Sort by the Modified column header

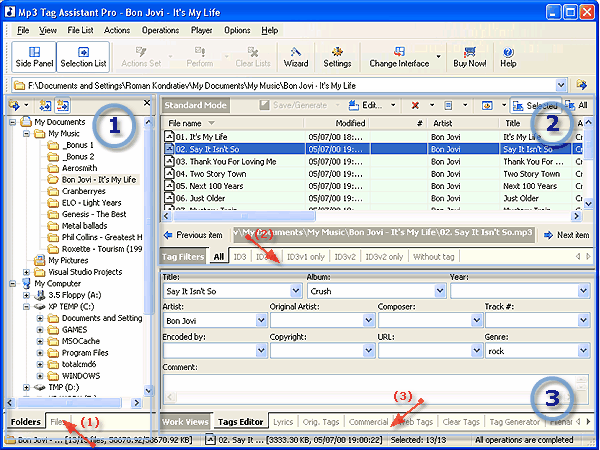pos(337,123)
